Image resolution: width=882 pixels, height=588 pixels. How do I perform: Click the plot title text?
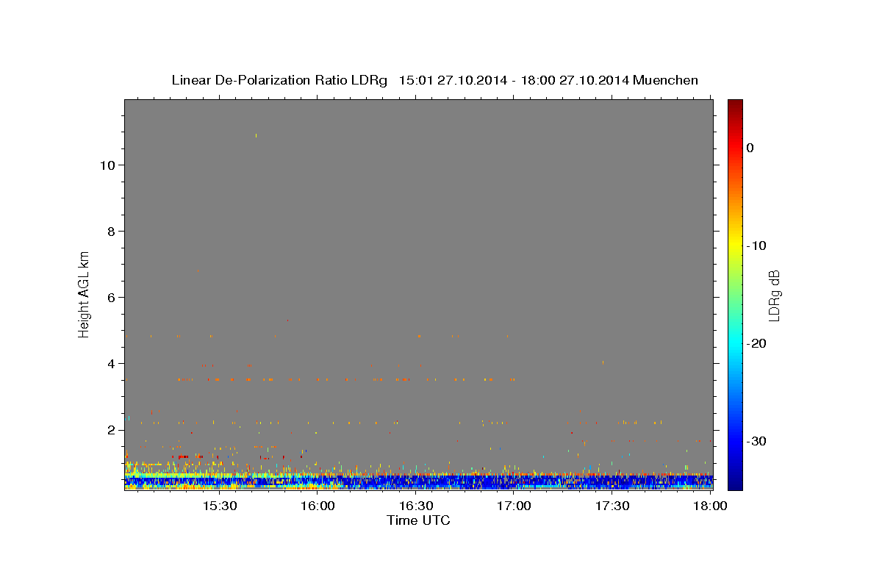point(434,80)
